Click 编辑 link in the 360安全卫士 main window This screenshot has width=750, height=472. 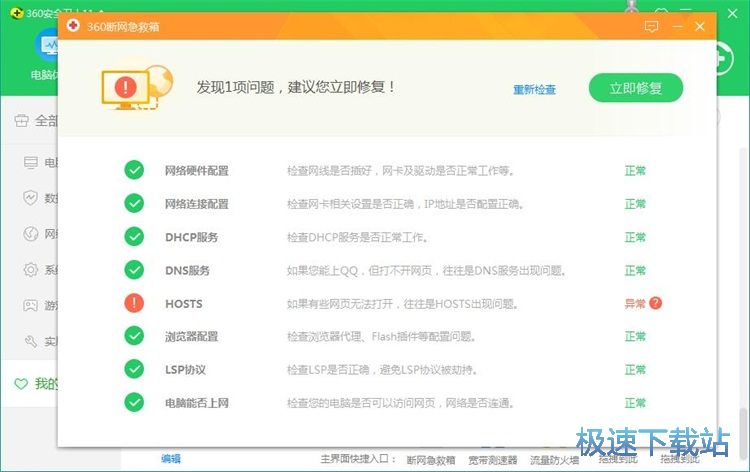pyautogui.click(x=171, y=459)
